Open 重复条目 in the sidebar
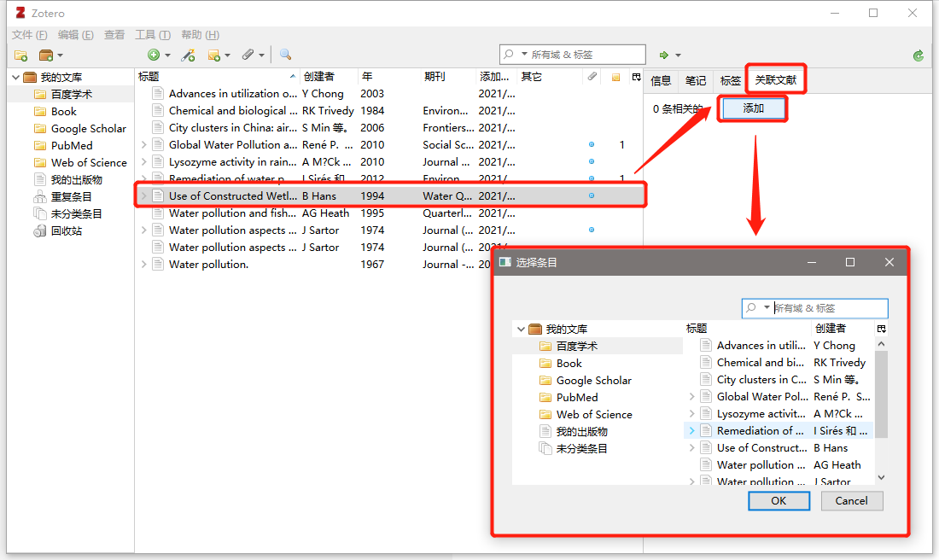 tap(71, 196)
